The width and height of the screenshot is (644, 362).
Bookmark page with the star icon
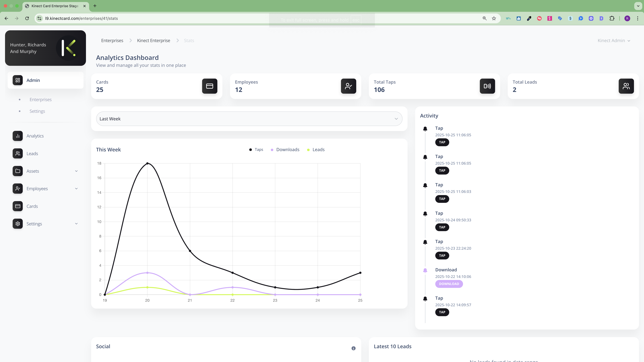(494, 19)
